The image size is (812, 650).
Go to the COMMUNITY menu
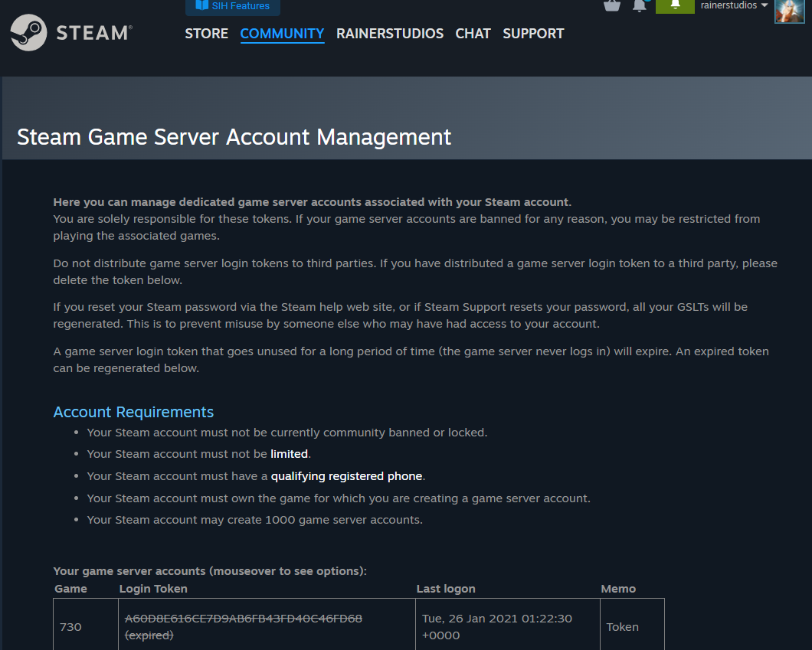(x=282, y=34)
